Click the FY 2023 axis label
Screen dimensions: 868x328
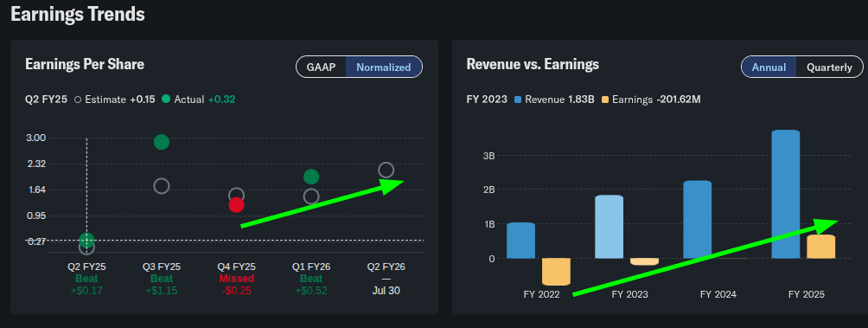pos(630,294)
